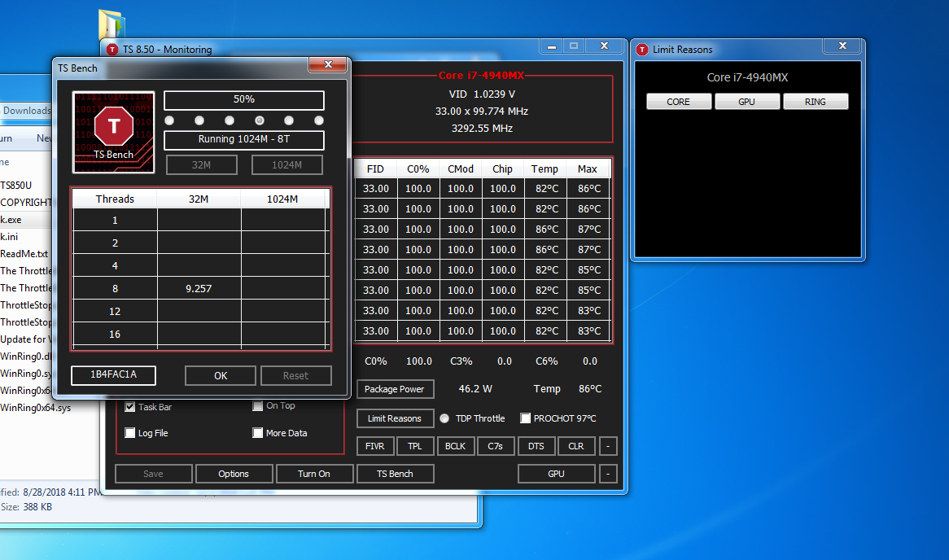Image resolution: width=949 pixels, height=560 pixels.
Task: Open the Limit Reasons button in Monitoring
Action: tap(395, 418)
